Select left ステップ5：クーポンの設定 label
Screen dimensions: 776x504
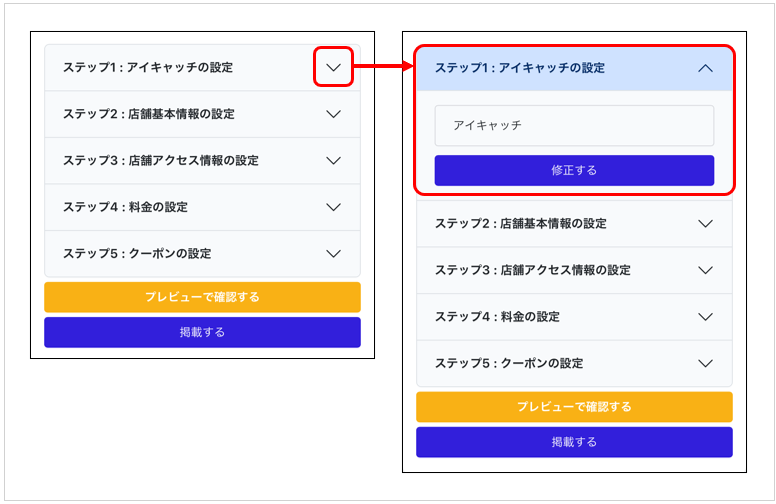[x=137, y=253]
